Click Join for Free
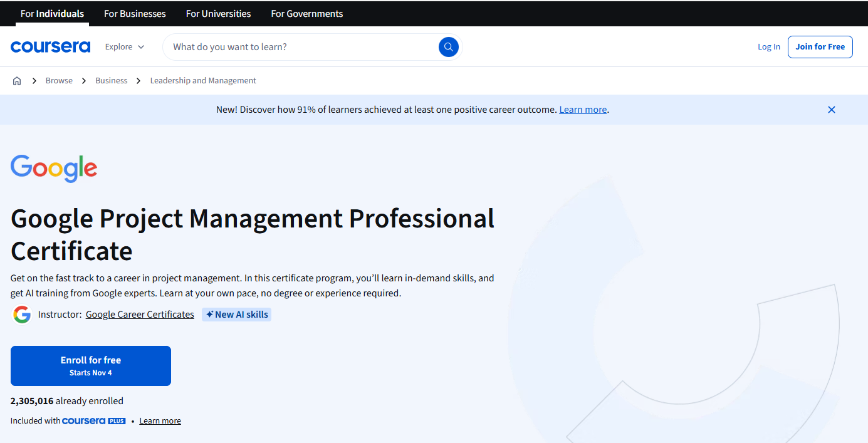Image resolution: width=868 pixels, height=443 pixels. tap(820, 46)
